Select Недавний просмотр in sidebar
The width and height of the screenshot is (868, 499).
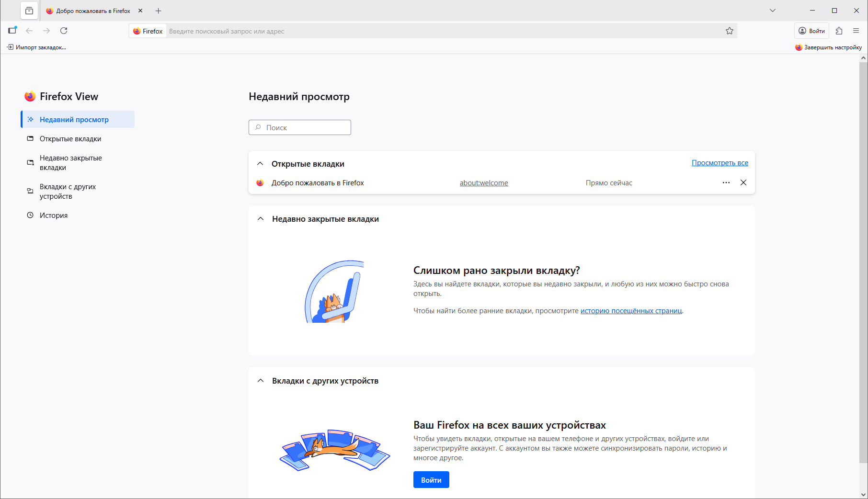(x=78, y=119)
